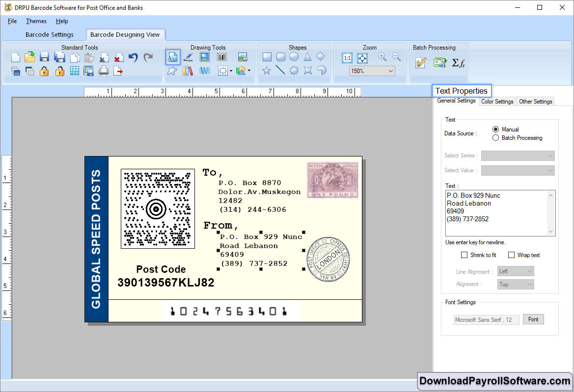Image resolution: width=574 pixels, height=392 pixels.
Task: Zoom out with the minus magnifier
Action: (396, 57)
